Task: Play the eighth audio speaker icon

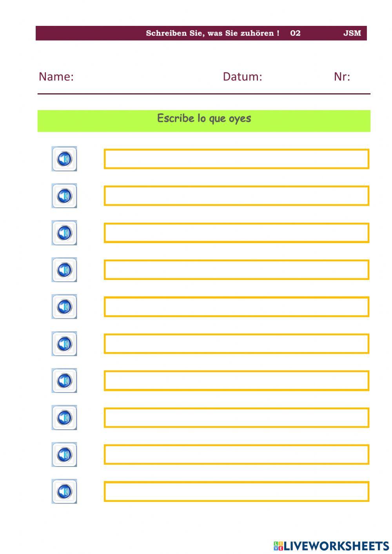Action: [x=64, y=418]
